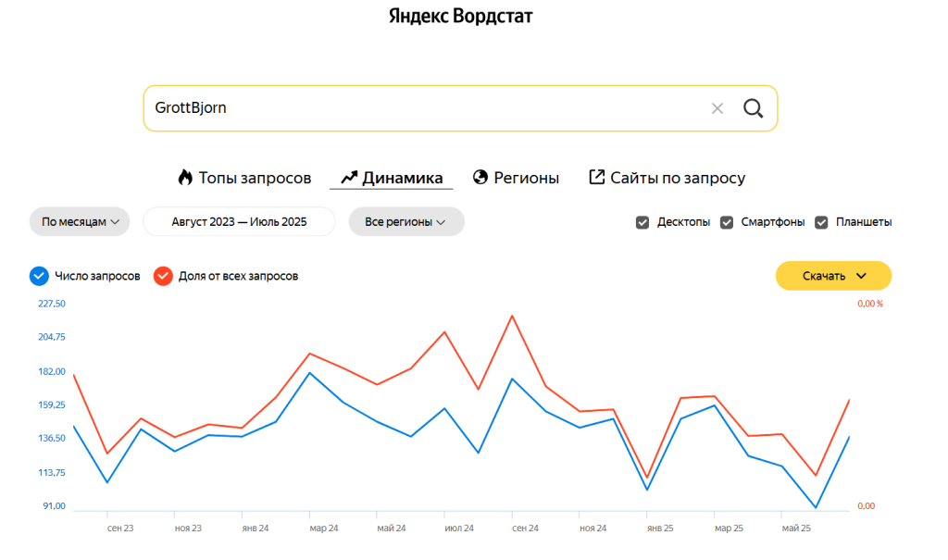The height and width of the screenshot is (560, 948).
Task: Click the magnifying glass search icon
Action: (x=754, y=108)
